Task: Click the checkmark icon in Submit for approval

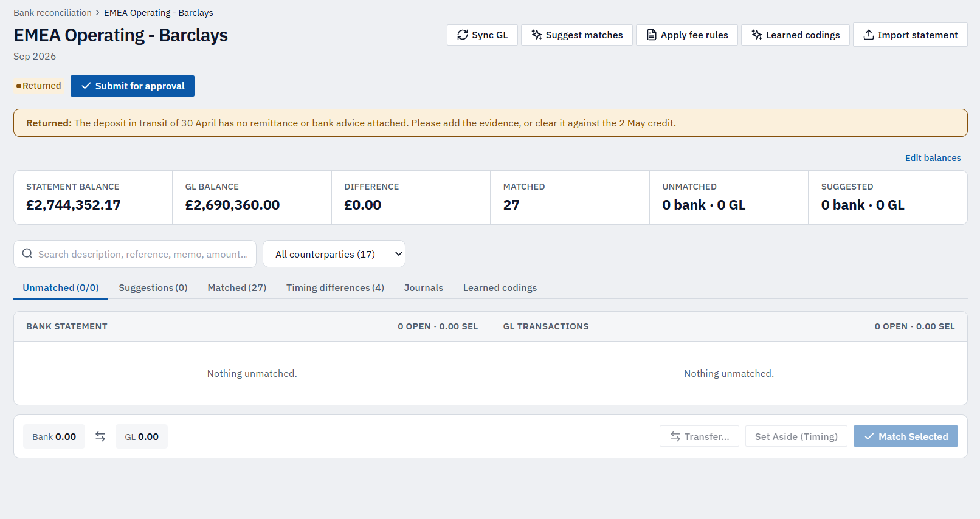Action: tap(86, 86)
